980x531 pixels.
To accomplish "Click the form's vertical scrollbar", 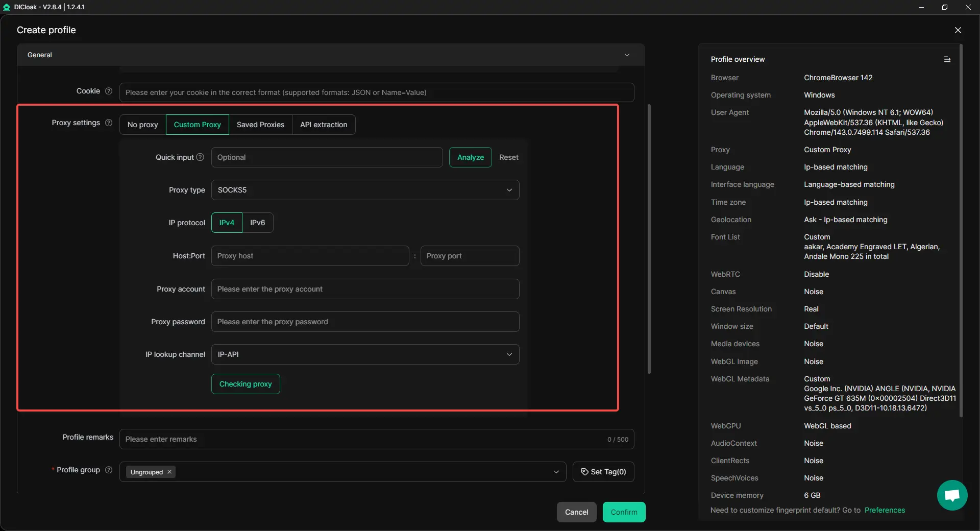I will tap(649, 239).
